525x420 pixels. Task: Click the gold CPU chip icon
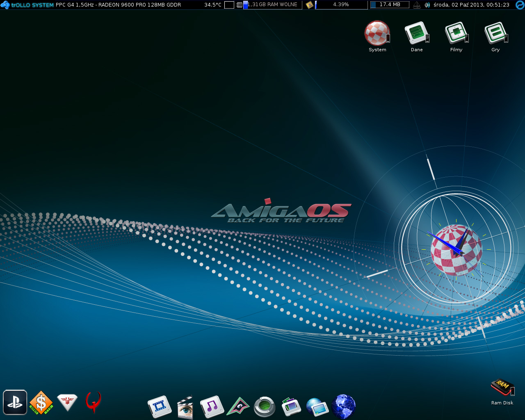(x=310, y=5)
